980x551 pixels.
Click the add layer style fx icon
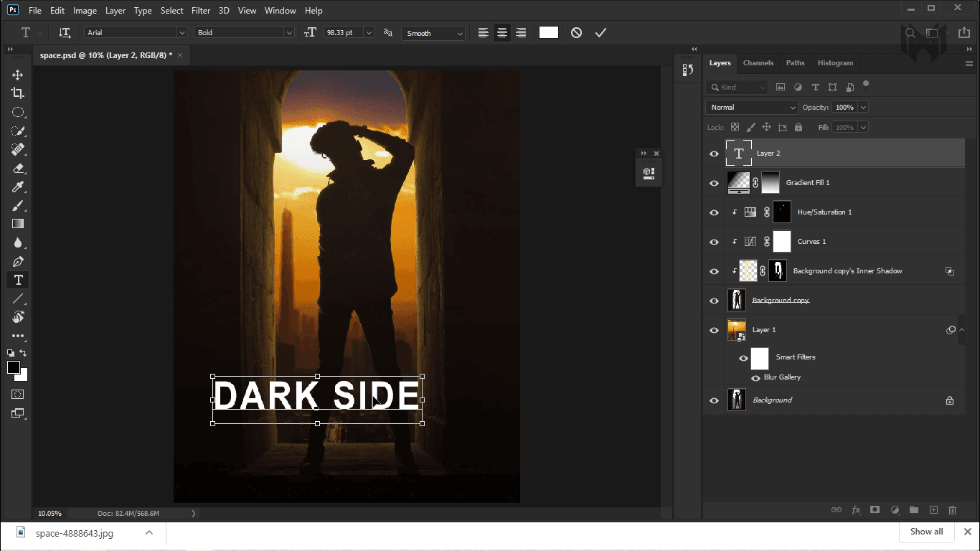[x=856, y=510]
